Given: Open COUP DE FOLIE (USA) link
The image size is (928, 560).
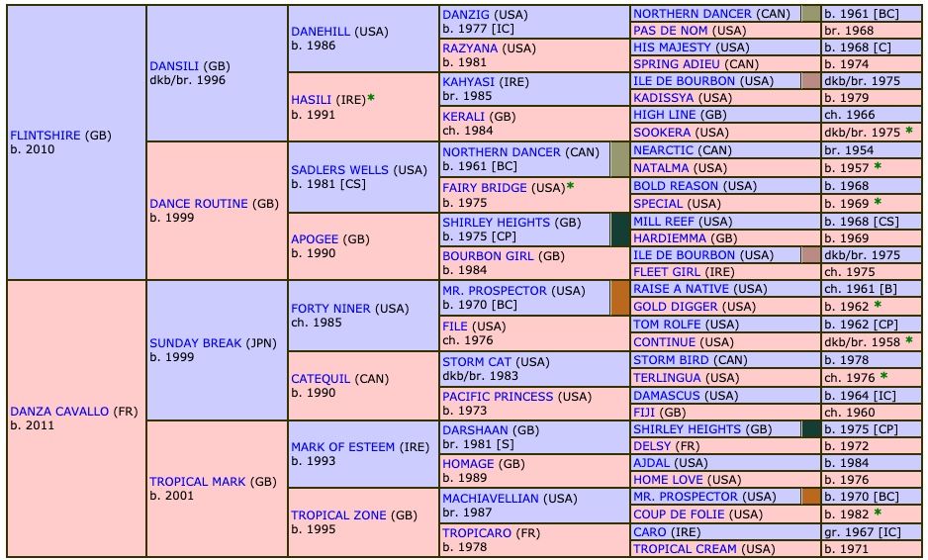Looking at the screenshot, I should [680, 514].
